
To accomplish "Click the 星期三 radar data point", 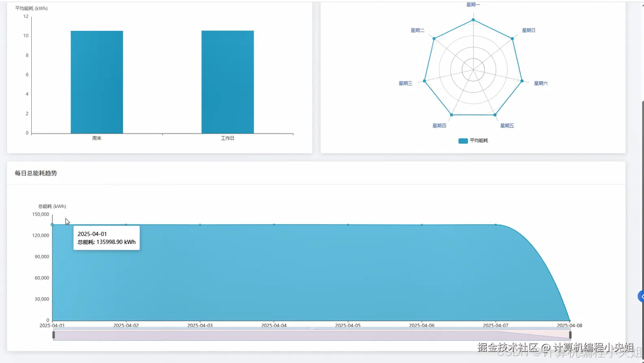I will (425, 81).
